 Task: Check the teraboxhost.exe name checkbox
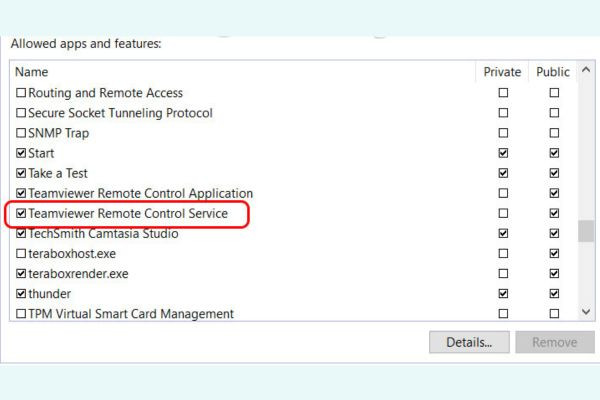coord(21,253)
